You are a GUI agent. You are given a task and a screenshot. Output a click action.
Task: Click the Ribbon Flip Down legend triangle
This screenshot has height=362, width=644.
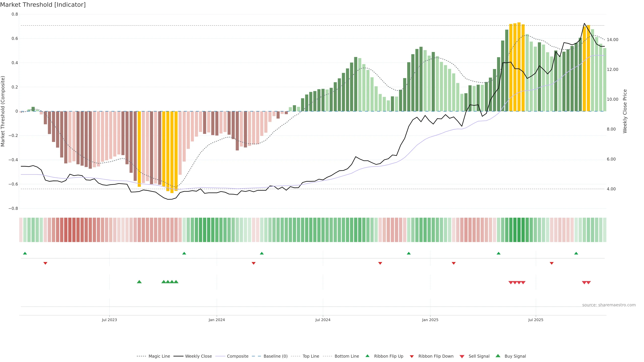(x=412, y=356)
